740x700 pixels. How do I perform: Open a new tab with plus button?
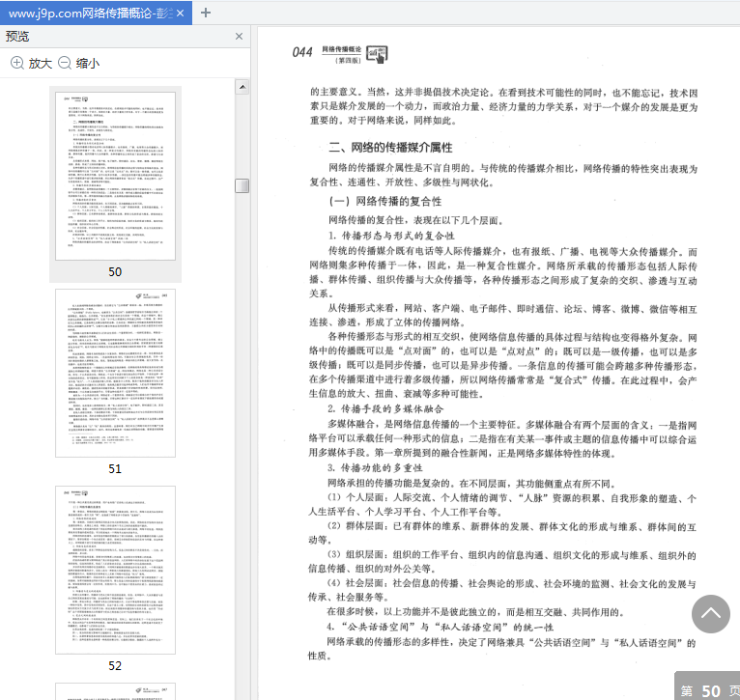coord(206,13)
